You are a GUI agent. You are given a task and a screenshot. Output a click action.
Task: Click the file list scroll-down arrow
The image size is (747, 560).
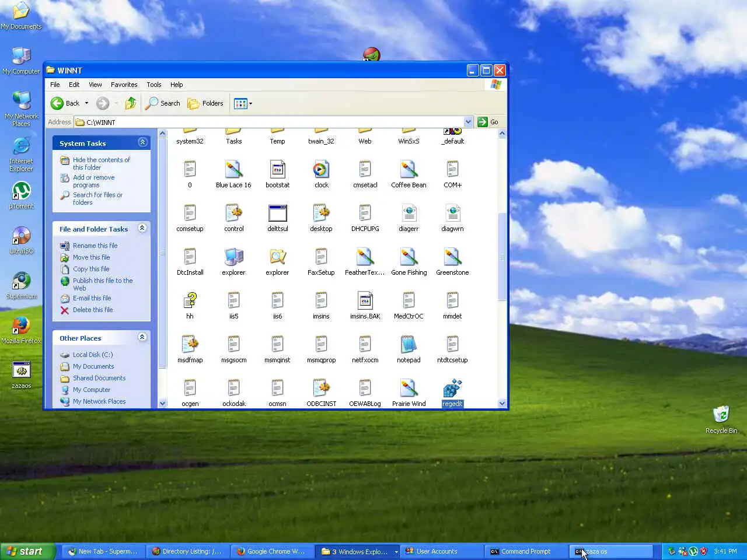click(x=502, y=403)
